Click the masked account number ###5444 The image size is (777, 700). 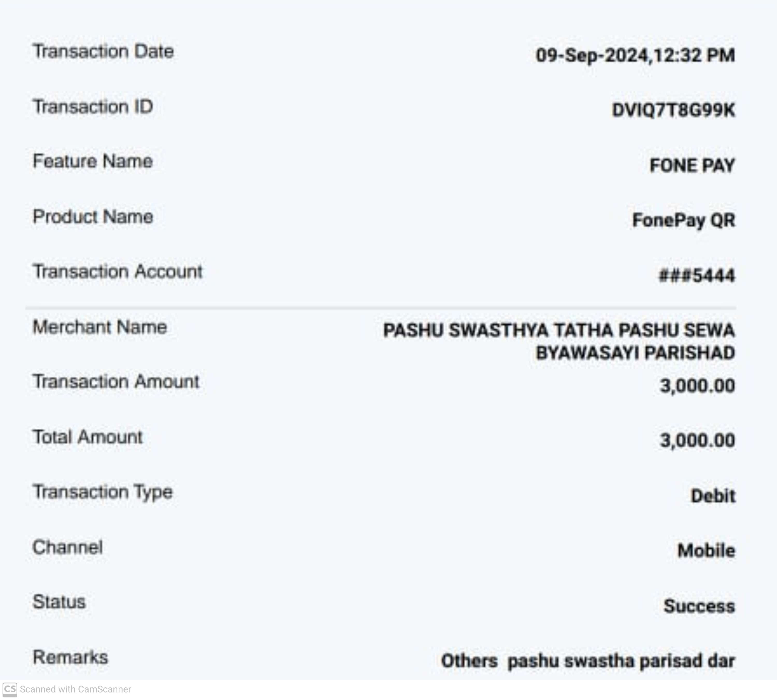click(x=697, y=276)
